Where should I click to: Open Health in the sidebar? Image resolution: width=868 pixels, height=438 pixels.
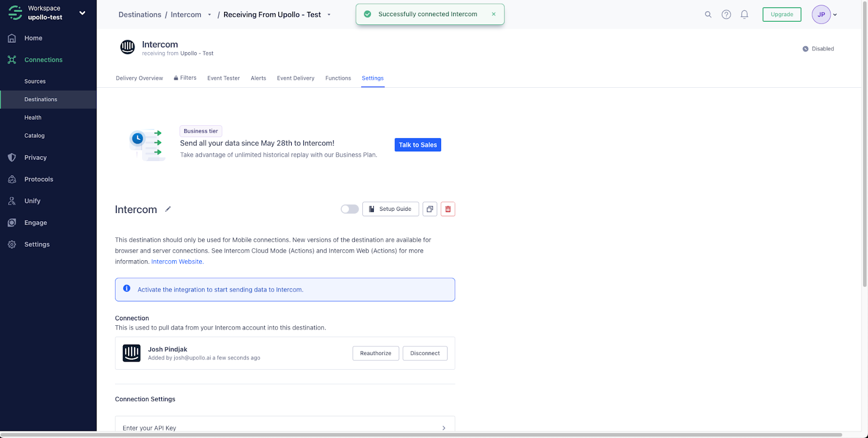tap(33, 118)
